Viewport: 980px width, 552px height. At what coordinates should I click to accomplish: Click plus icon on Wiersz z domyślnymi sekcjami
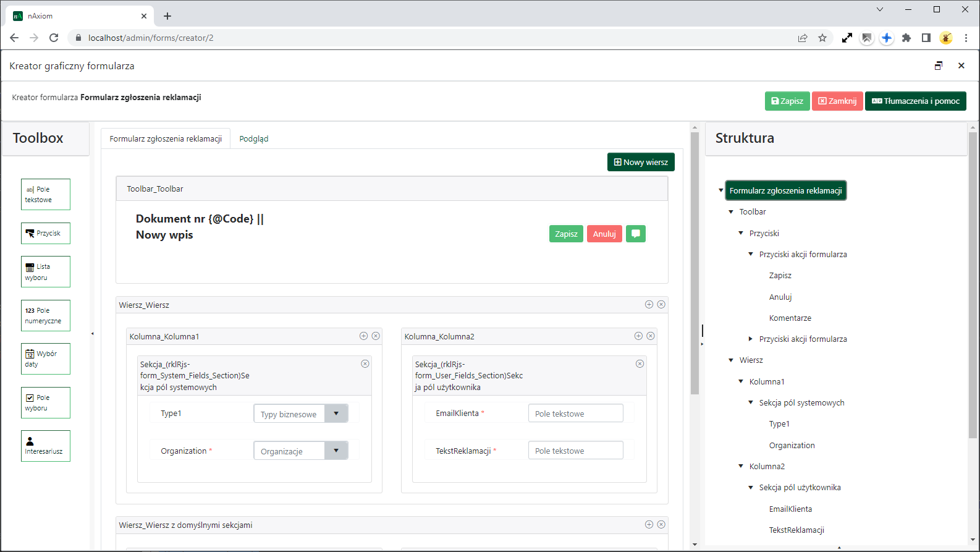649,524
